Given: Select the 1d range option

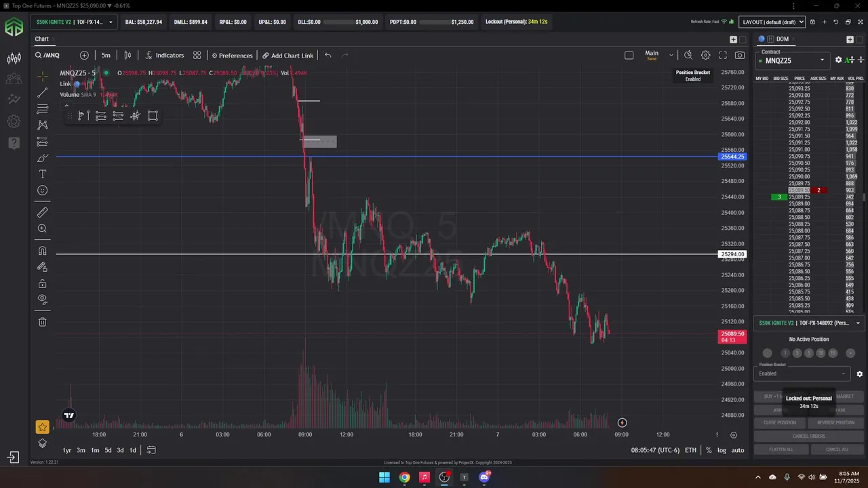Looking at the screenshot, I should tap(133, 450).
